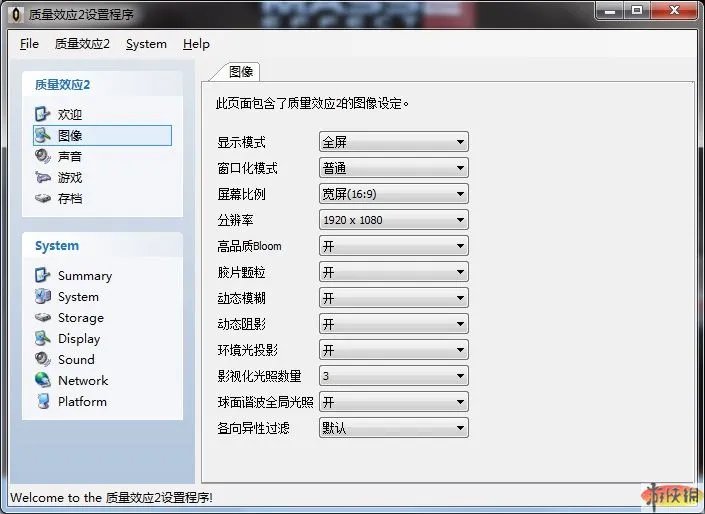Viewport: 705px width, 514px height.
Task: Click the 欢迎 welcome icon in the sidebar
Action: (x=42, y=114)
